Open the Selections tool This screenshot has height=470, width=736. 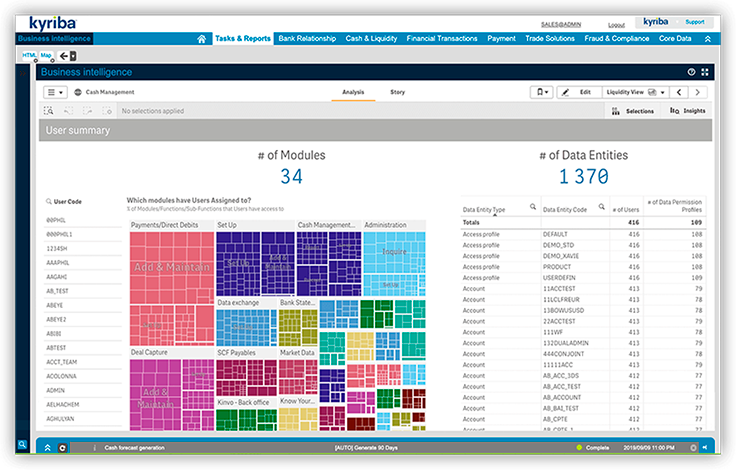point(633,111)
